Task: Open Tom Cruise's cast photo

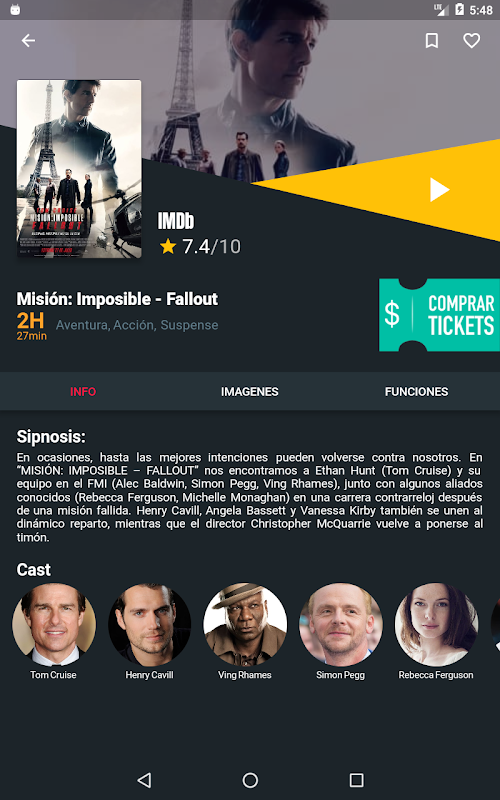Action: pyautogui.click(x=54, y=624)
